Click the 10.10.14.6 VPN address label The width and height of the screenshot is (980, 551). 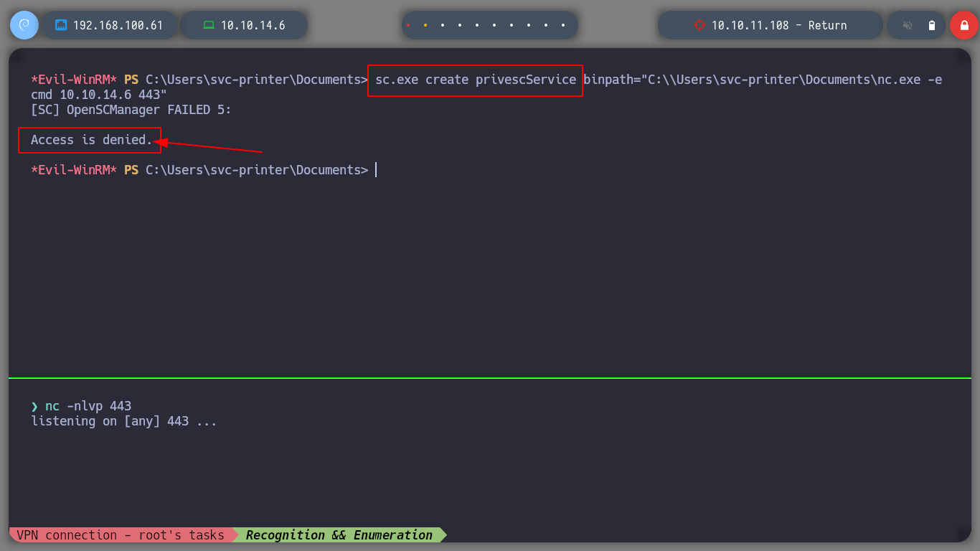tap(253, 25)
